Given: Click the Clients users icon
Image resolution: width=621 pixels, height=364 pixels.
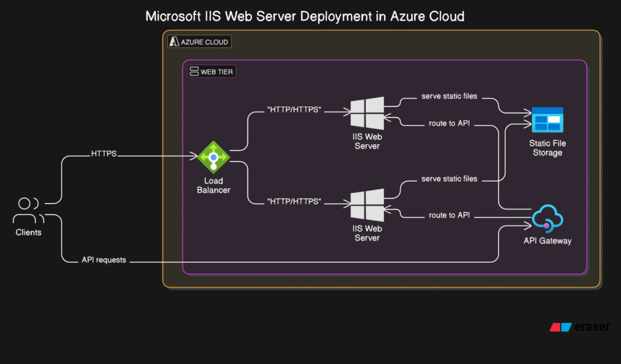Looking at the screenshot, I should coord(28,211).
